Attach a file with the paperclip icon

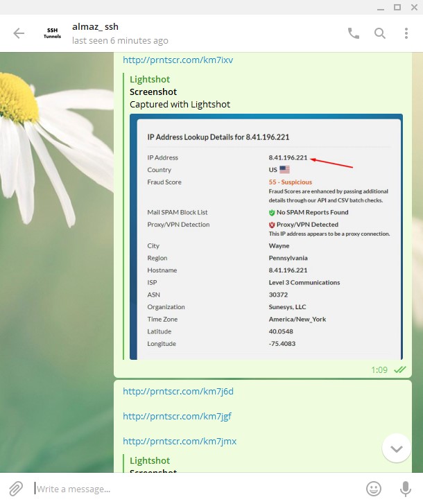tap(15, 489)
